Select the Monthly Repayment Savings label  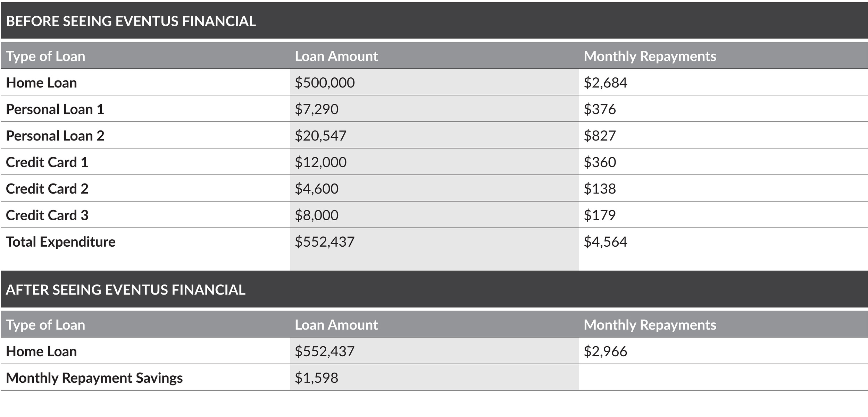click(94, 378)
